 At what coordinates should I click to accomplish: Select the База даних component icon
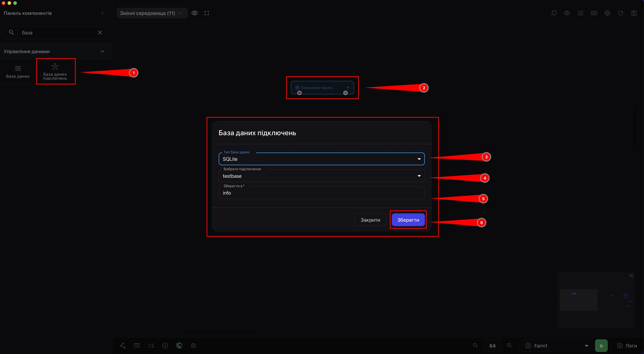point(18,68)
